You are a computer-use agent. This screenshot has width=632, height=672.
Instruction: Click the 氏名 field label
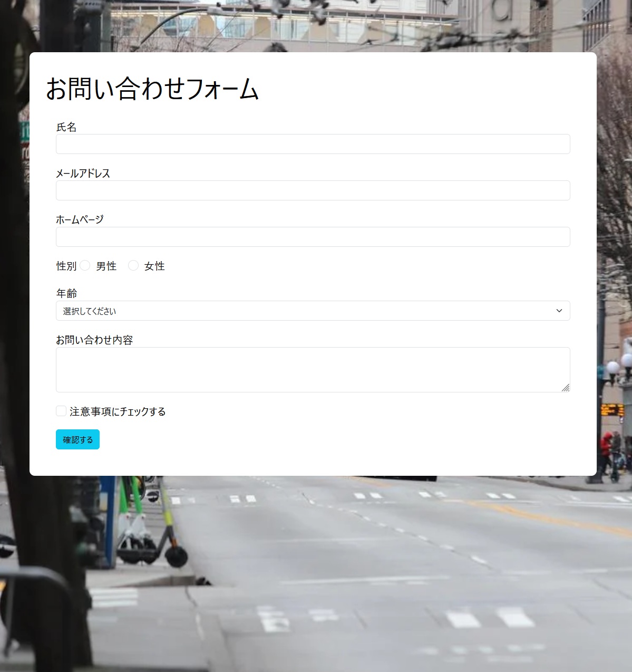click(66, 127)
